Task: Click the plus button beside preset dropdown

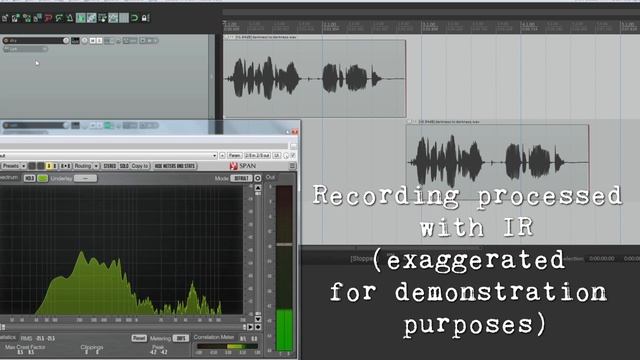Action: pyautogui.click(x=222, y=156)
